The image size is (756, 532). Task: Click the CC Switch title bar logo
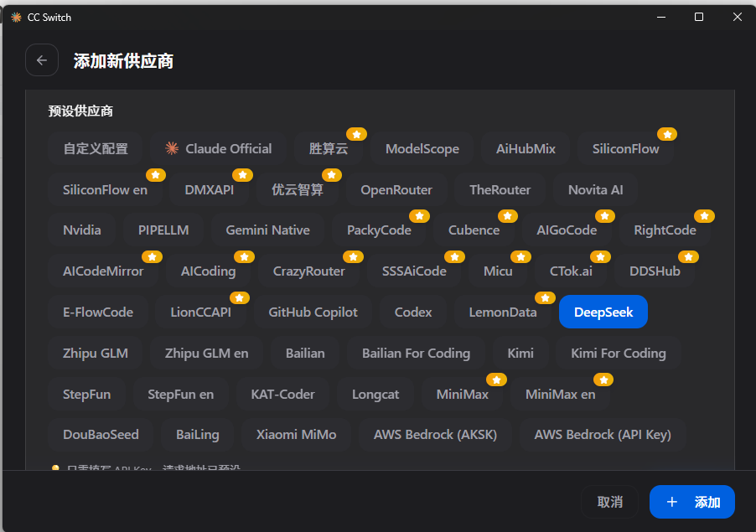pyautogui.click(x=17, y=18)
